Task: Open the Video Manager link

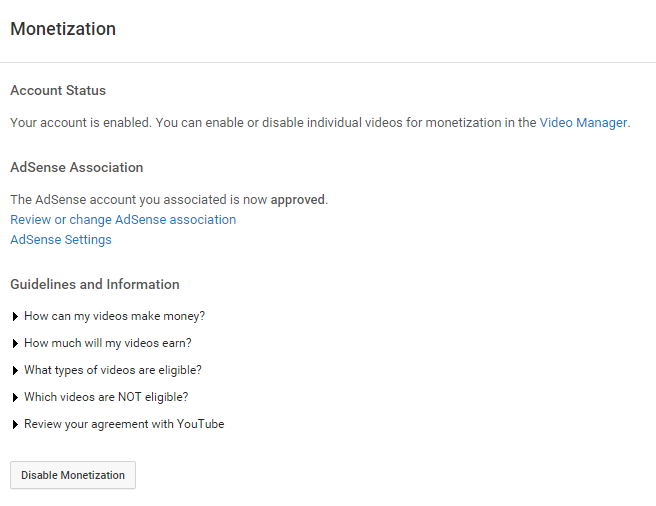Action: 583,123
